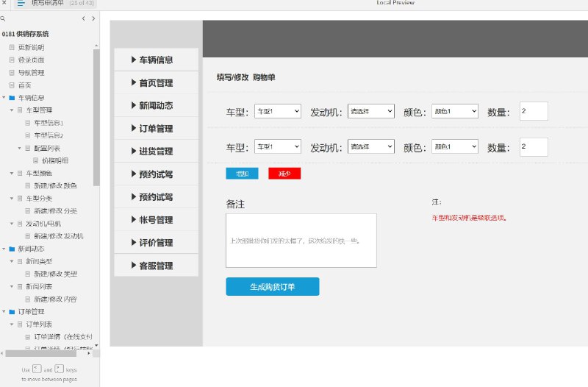The width and height of the screenshot is (588, 387).
Task: Expand 帐号管理 navigation menu
Action: 156,220
